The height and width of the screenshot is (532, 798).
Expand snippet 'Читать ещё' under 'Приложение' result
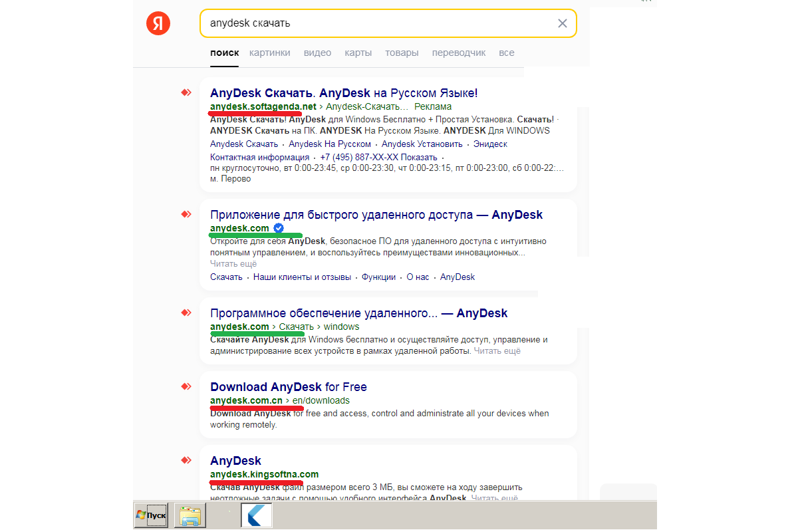233,263
